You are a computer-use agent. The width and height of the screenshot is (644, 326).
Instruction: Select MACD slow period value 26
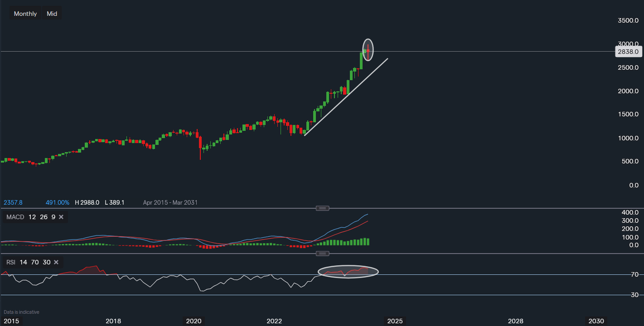(43, 217)
